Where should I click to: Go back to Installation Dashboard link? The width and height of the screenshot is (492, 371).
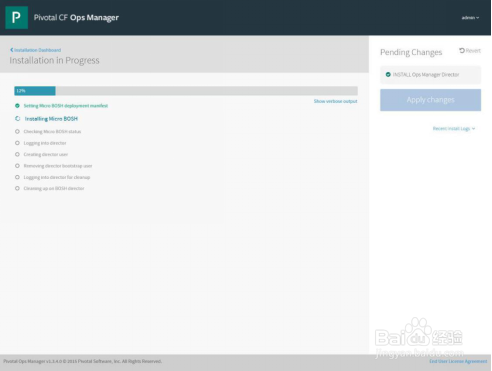click(x=36, y=50)
